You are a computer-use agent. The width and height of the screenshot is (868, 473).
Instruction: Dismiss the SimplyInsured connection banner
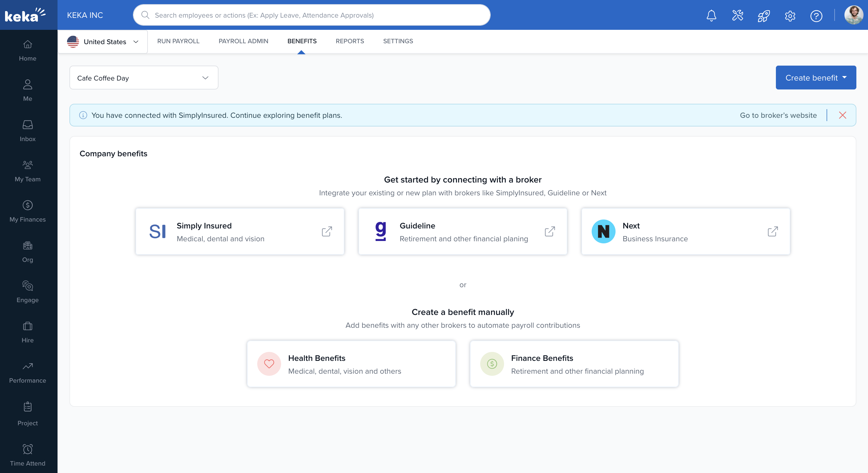coord(842,115)
